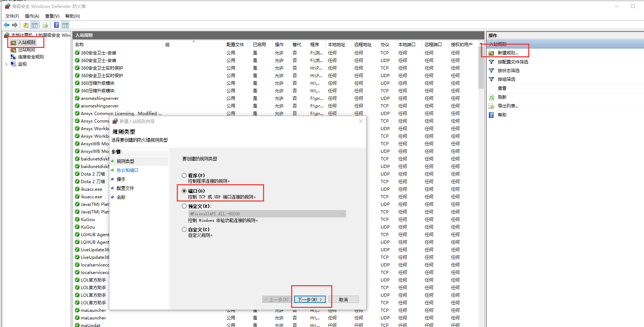Open the 帮助(H) menu
Screen dimensions: 644x327
point(73,16)
